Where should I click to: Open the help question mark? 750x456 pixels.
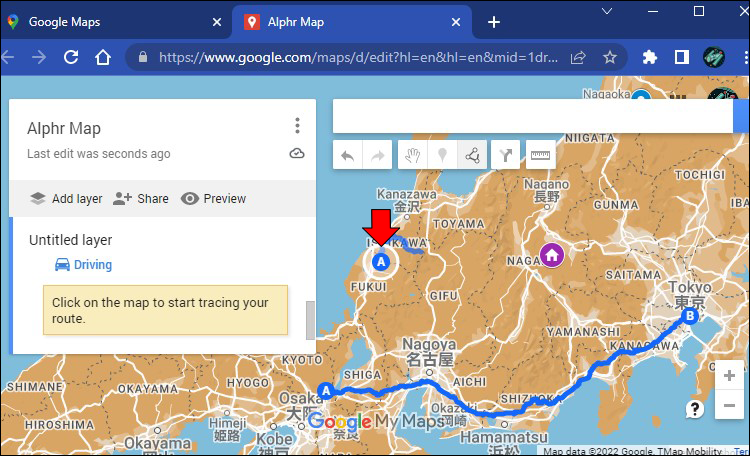pyautogui.click(x=695, y=409)
